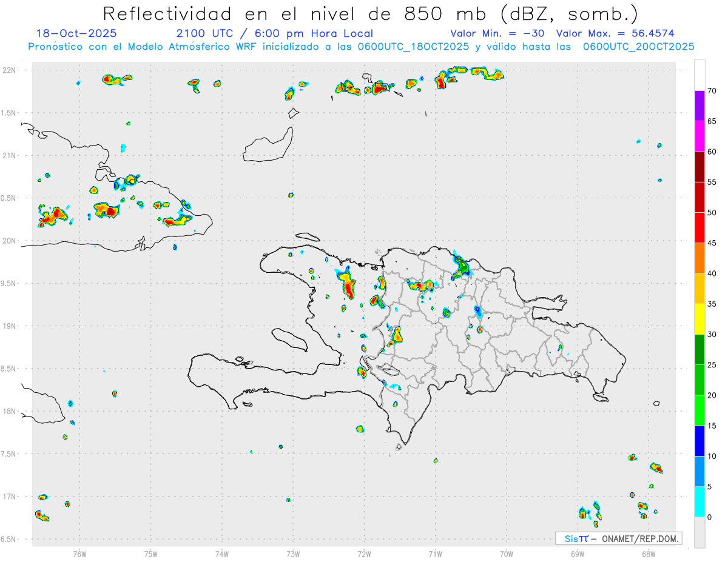Viewport: 728px width, 562px height.
Task: Click the colorbar tick label '0'
Action: (x=710, y=517)
